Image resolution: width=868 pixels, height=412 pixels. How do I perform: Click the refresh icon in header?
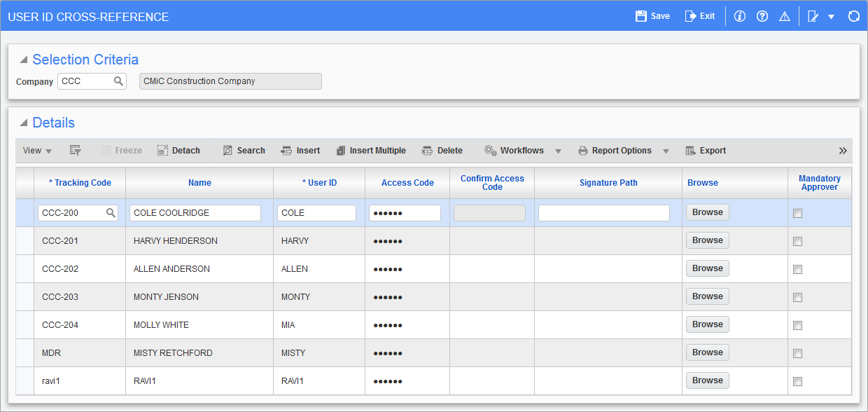[x=853, y=16]
